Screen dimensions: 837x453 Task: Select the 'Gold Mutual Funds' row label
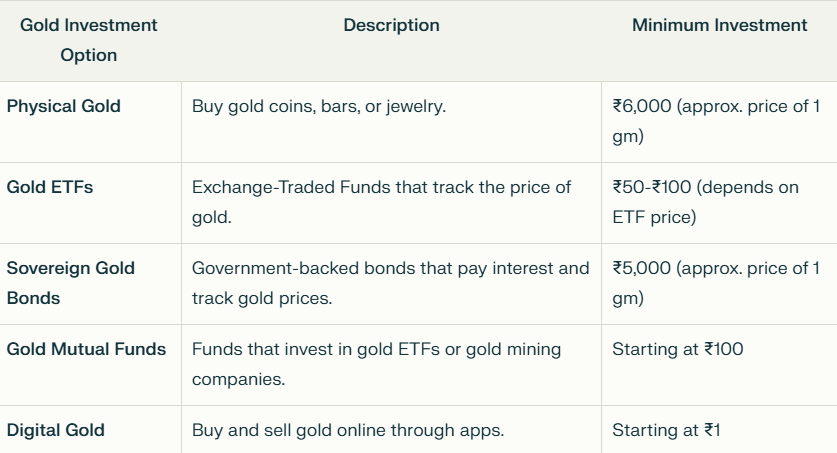(86, 349)
